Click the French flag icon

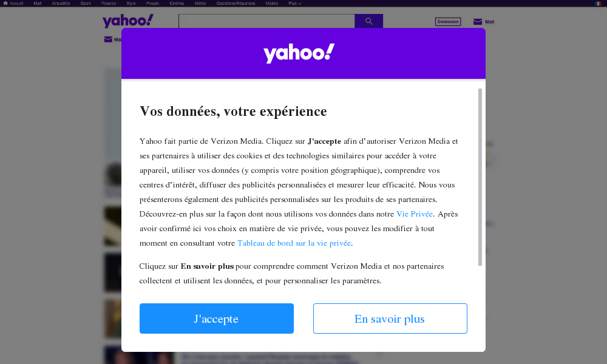(598, 4)
